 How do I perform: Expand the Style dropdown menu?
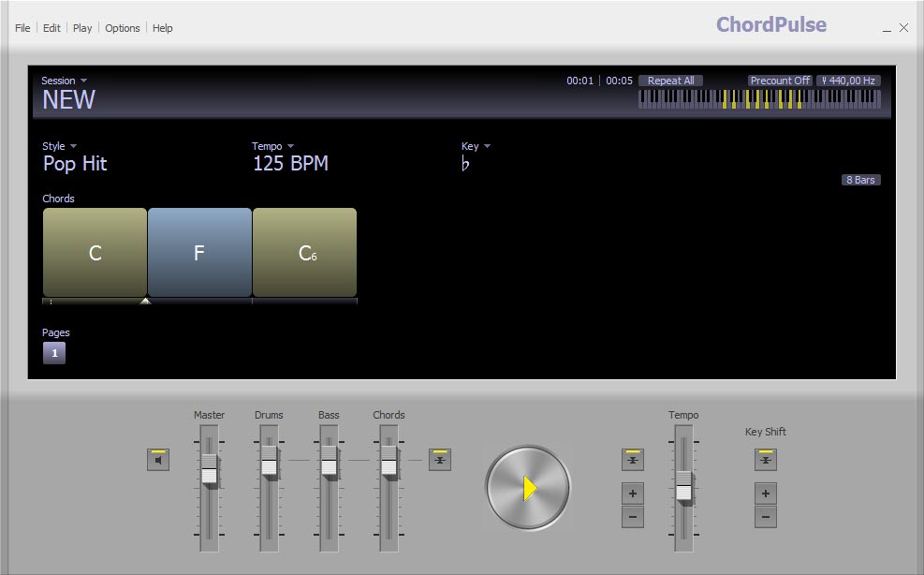click(59, 146)
